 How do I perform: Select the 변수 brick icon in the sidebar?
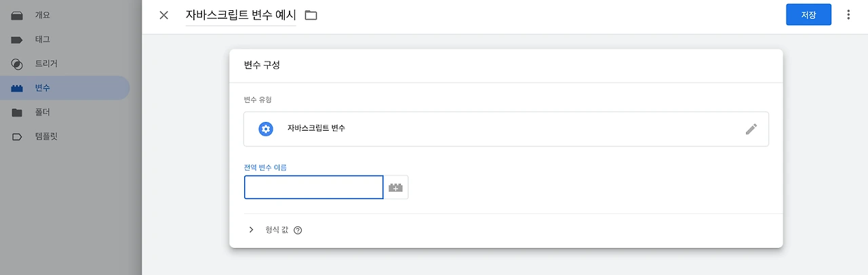18,88
